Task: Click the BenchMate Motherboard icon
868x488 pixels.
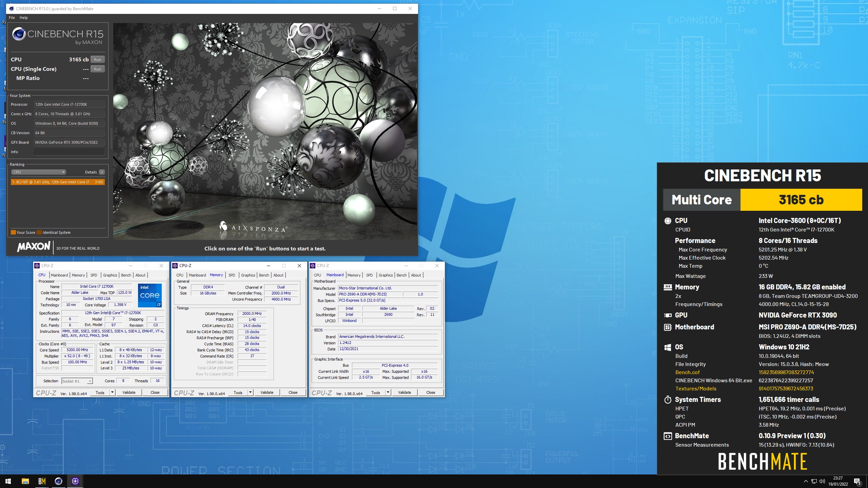Action: tap(668, 327)
